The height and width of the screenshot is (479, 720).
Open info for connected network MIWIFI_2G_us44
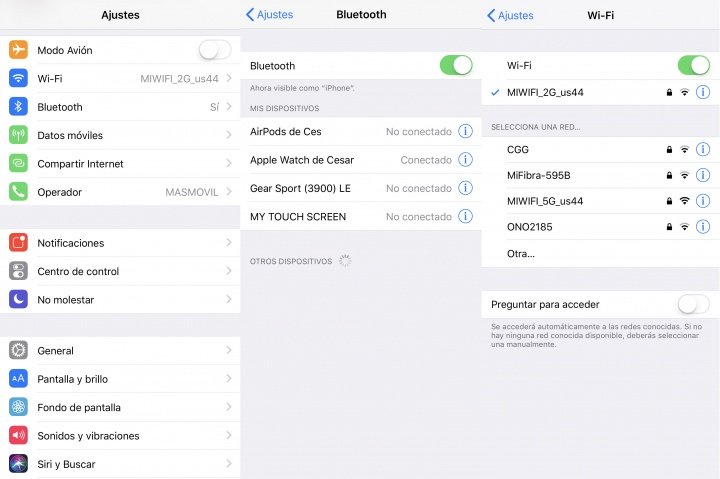click(703, 92)
